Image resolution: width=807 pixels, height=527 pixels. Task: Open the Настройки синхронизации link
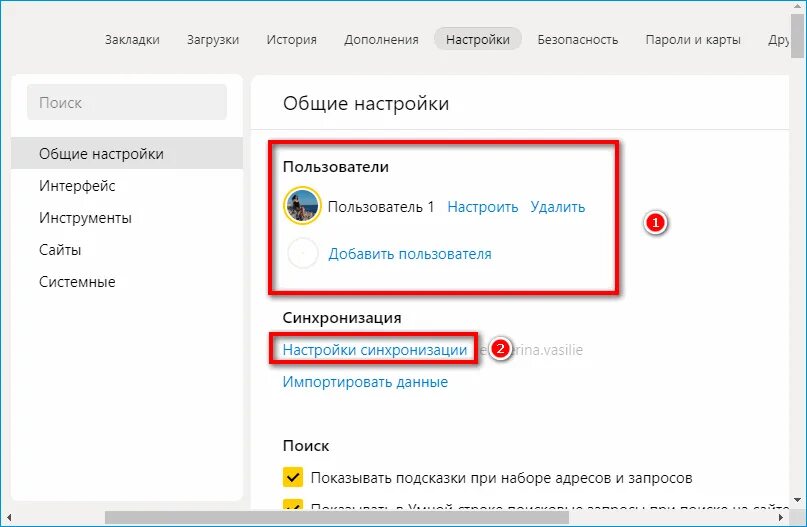point(375,350)
